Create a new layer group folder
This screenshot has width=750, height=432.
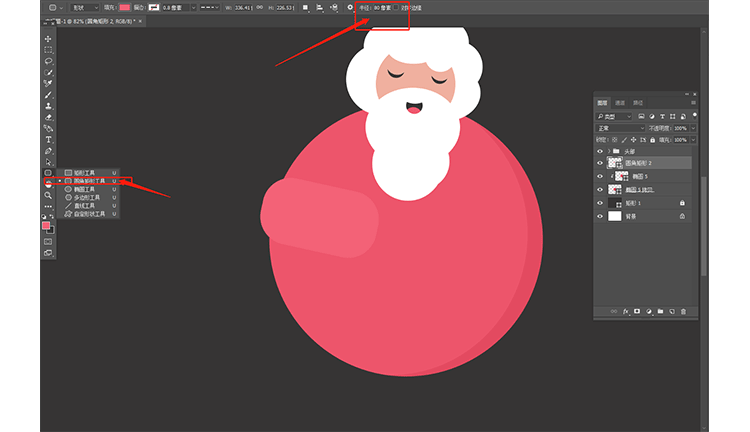(660, 311)
